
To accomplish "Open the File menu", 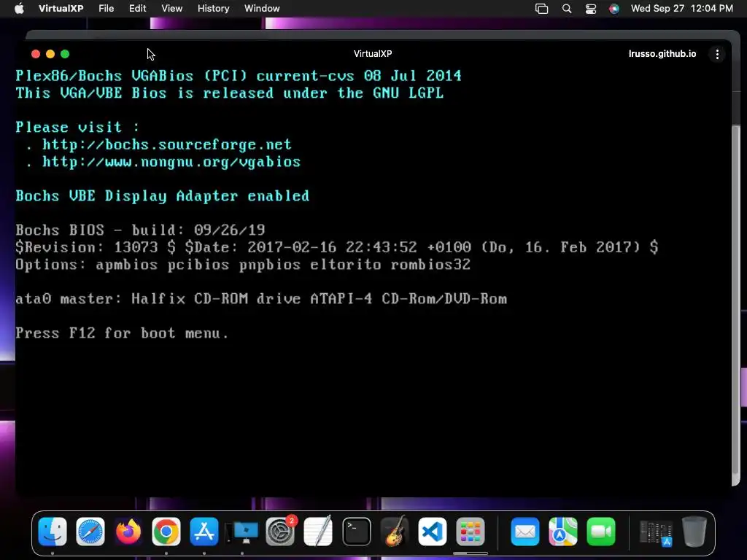I will pos(107,9).
